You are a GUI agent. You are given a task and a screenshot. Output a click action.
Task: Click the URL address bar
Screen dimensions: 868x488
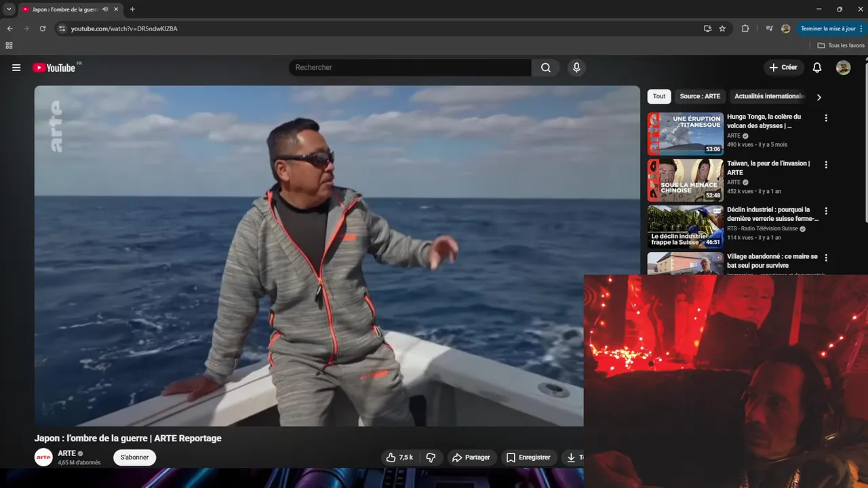380,28
